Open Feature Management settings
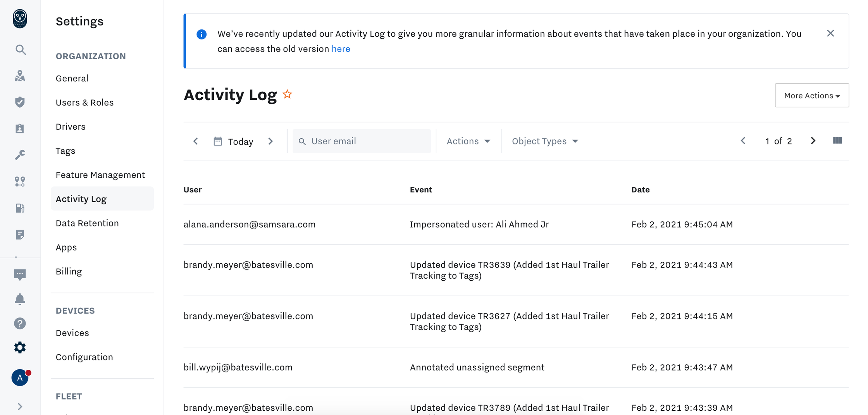Screen dimensions: 868x415 tap(100, 175)
